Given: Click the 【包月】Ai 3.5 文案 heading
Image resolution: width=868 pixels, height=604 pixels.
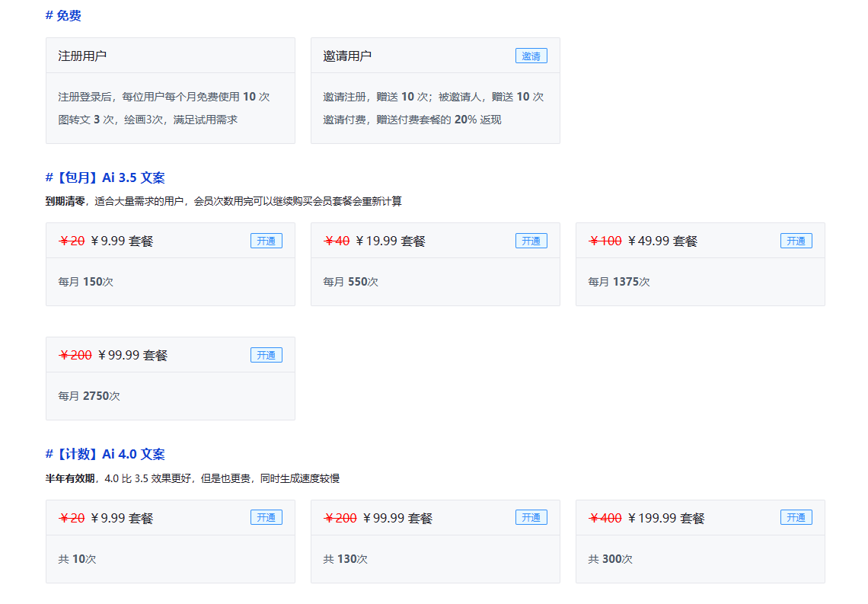Looking at the screenshot, I should tap(105, 177).
